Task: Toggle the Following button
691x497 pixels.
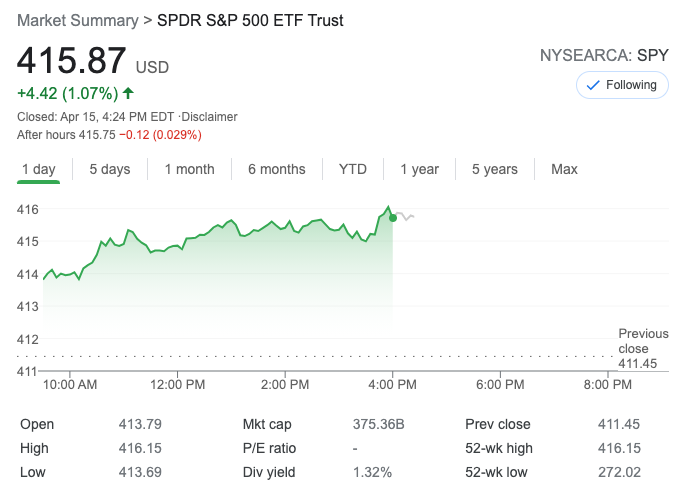Action: pyautogui.click(x=622, y=86)
